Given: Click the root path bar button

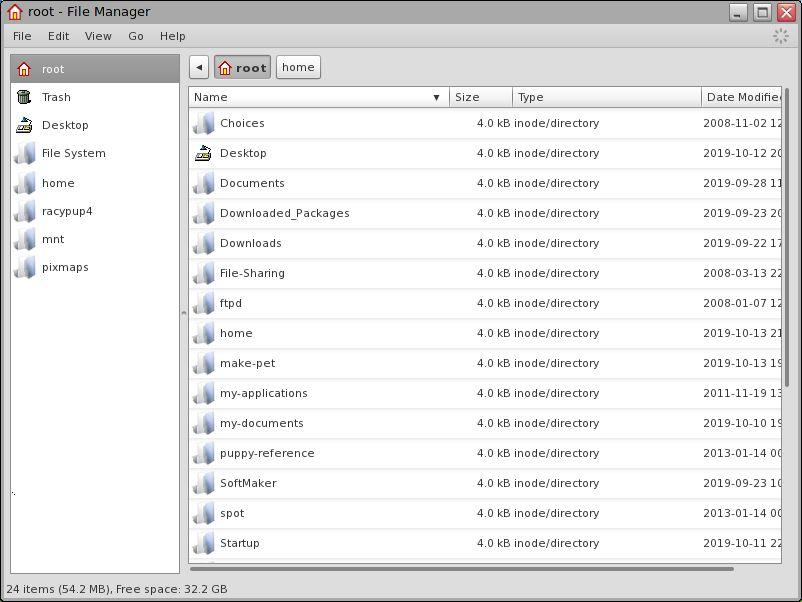Looking at the screenshot, I should [242, 68].
